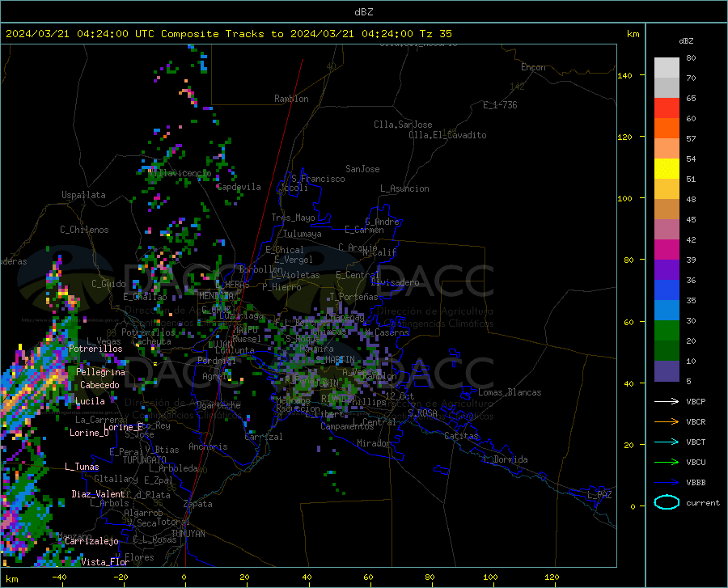Click the L_Dormida map label
The image size is (728, 588).
(x=505, y=459)
